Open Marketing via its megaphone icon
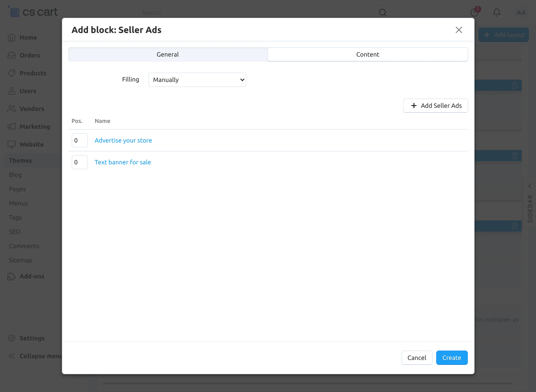 (x=11, y=127)
